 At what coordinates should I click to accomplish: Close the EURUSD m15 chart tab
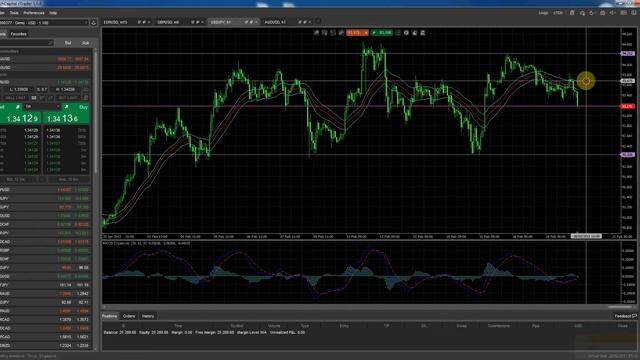coord(149,22)
